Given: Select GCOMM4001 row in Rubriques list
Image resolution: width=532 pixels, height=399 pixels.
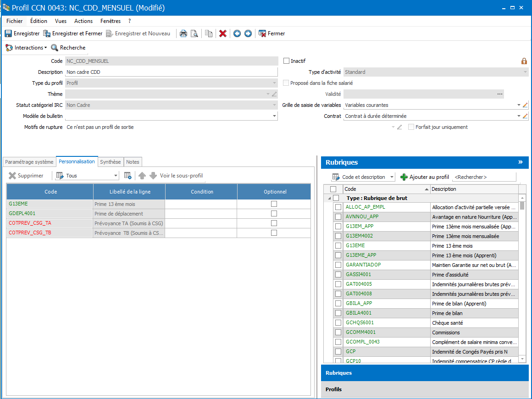Looking at the screenshot, I should coord(427,332).
